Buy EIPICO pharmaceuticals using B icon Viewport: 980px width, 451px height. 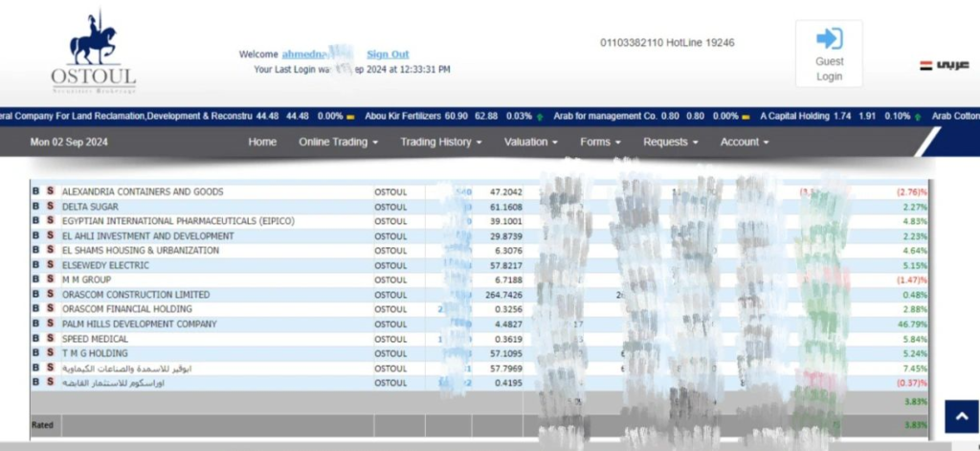point(35,221)
